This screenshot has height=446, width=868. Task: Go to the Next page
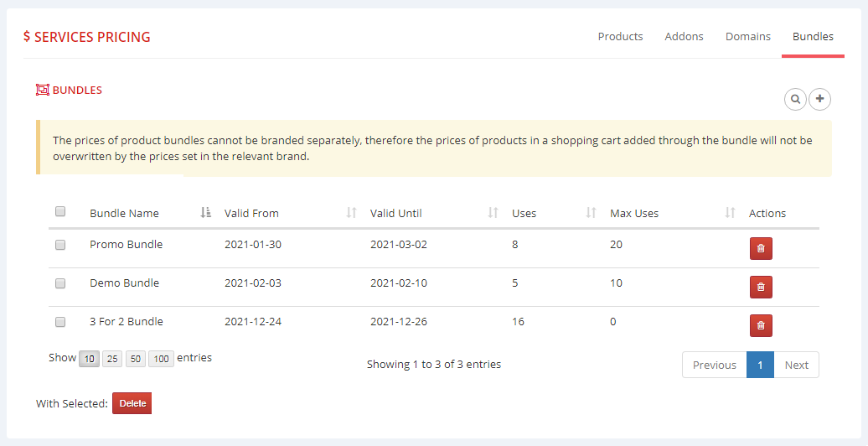(x=796, y=365)
